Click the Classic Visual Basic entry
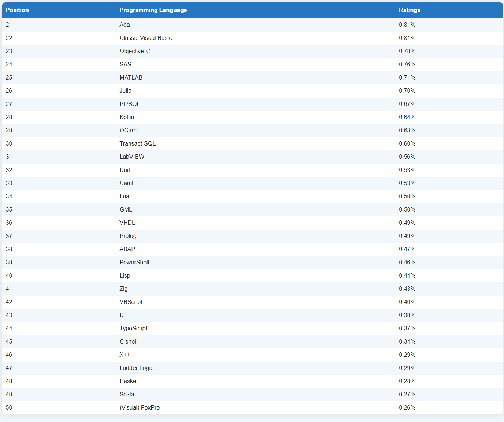 (145, 38)
